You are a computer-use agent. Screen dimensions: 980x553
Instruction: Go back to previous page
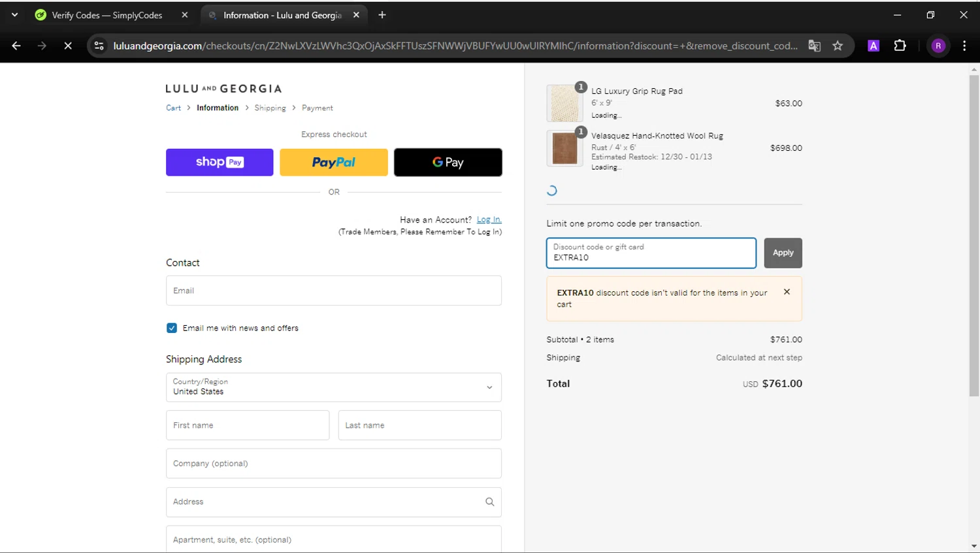16,46
